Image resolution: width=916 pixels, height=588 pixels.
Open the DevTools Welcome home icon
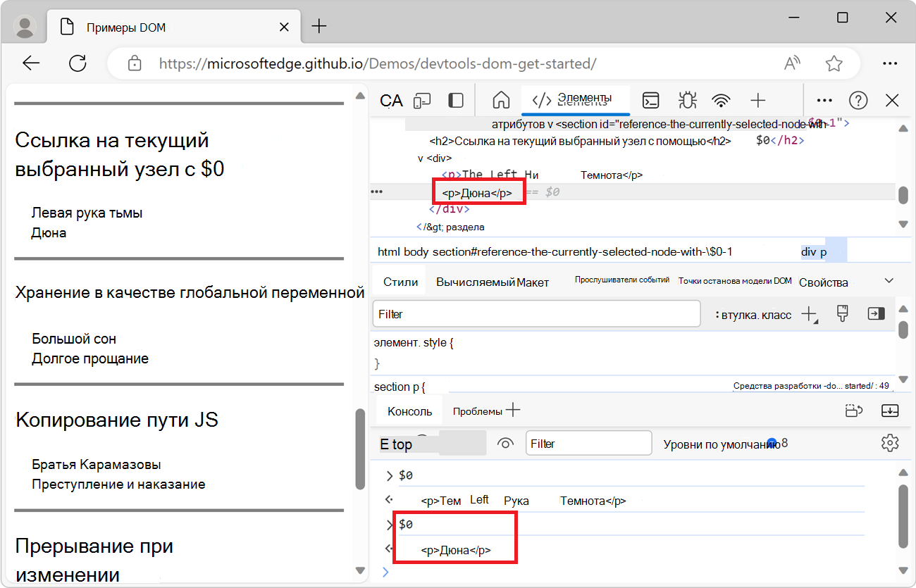click(x=501, y=101)
